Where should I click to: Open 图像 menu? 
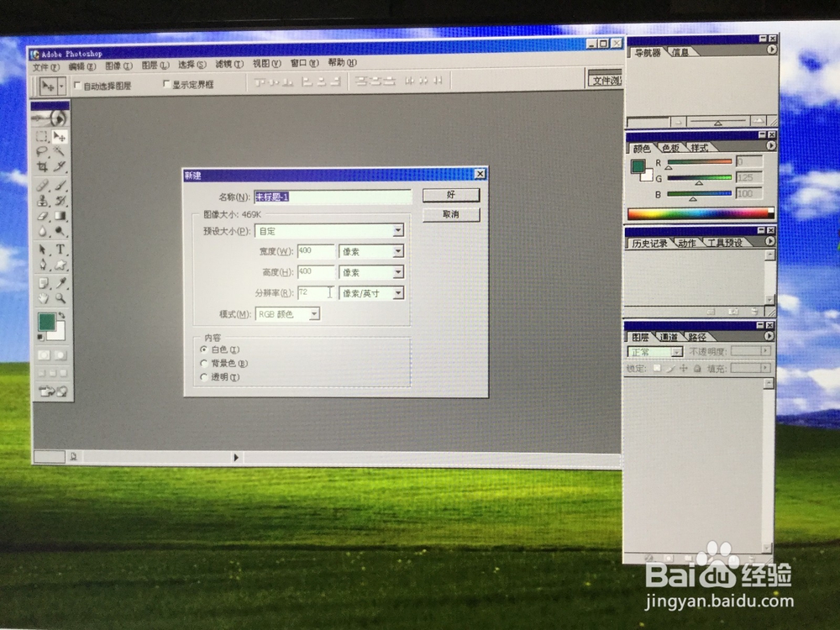pyautogui.click(x=118, y=66)
